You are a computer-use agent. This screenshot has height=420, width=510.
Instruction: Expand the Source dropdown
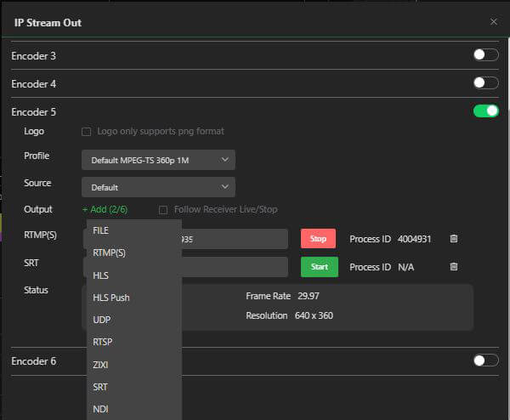[158, 187]
